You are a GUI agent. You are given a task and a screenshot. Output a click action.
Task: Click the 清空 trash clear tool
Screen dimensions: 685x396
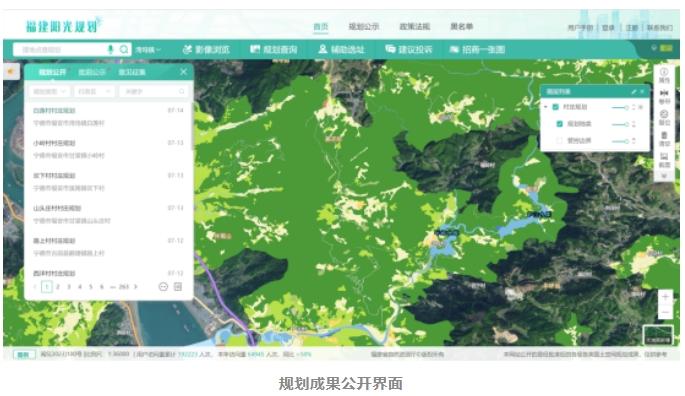click(x=664, y=139)
